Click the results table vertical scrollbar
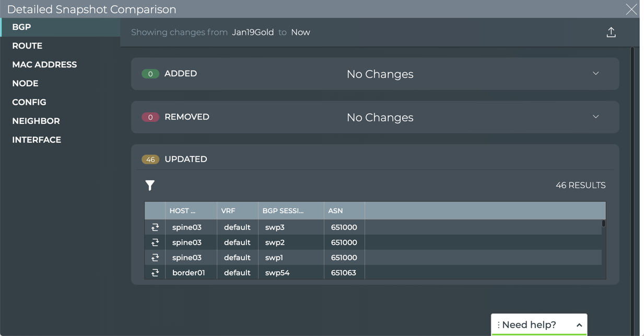Screen dimensions: 644x336 click(x=604, y=224)
